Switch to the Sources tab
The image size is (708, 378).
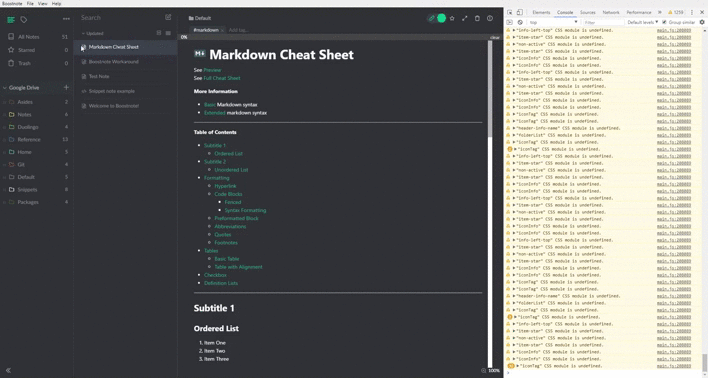[x=587, y=13]
